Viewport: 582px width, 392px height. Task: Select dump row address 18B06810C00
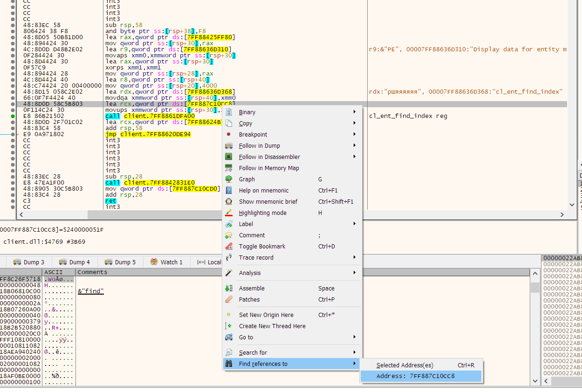21,291
